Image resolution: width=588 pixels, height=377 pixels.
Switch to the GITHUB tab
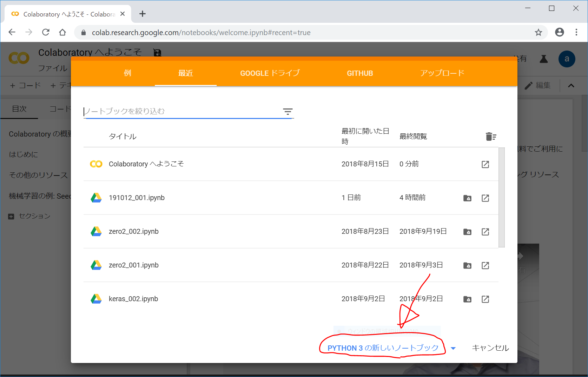pos(360,73)
